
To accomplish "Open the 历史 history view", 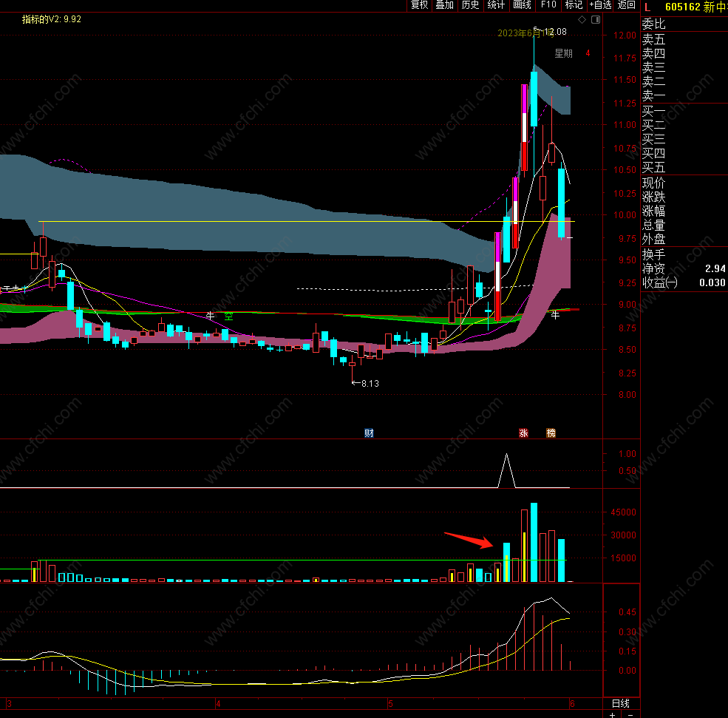I will [470, 5].
